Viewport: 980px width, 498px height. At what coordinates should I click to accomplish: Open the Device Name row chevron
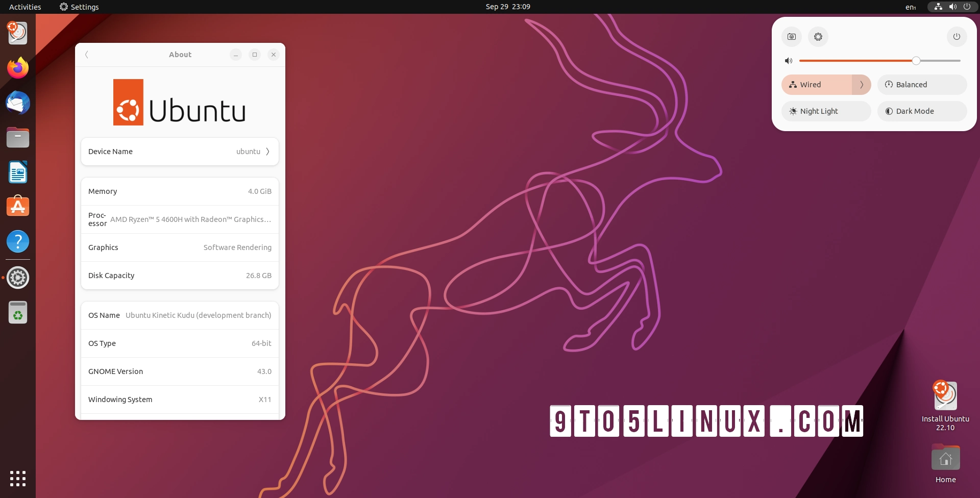267,152
